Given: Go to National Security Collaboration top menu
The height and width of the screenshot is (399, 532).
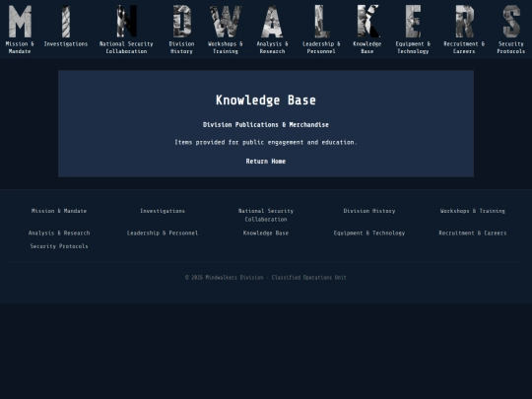Looking at the screenshot, I should coord(126,47).
